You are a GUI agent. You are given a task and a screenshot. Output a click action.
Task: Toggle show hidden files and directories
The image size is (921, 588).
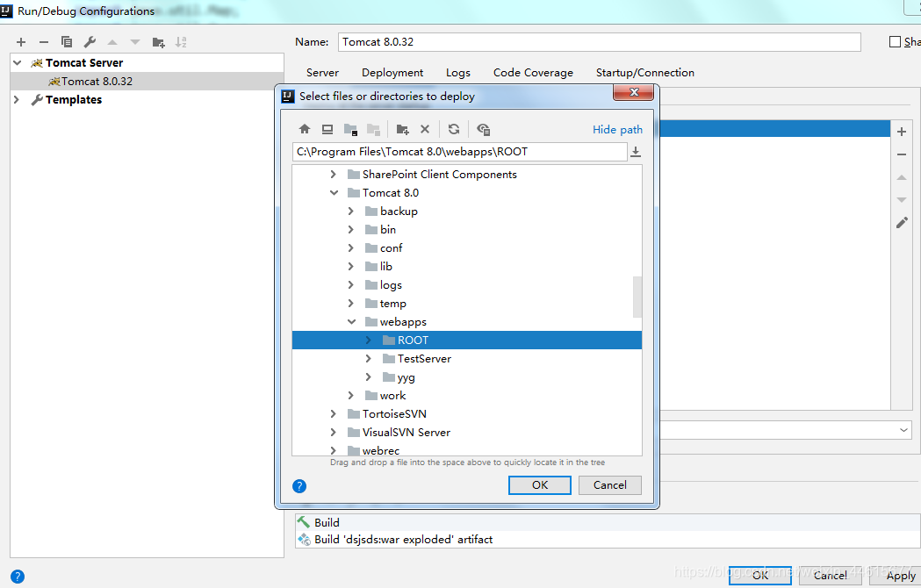tap(484, 129)
